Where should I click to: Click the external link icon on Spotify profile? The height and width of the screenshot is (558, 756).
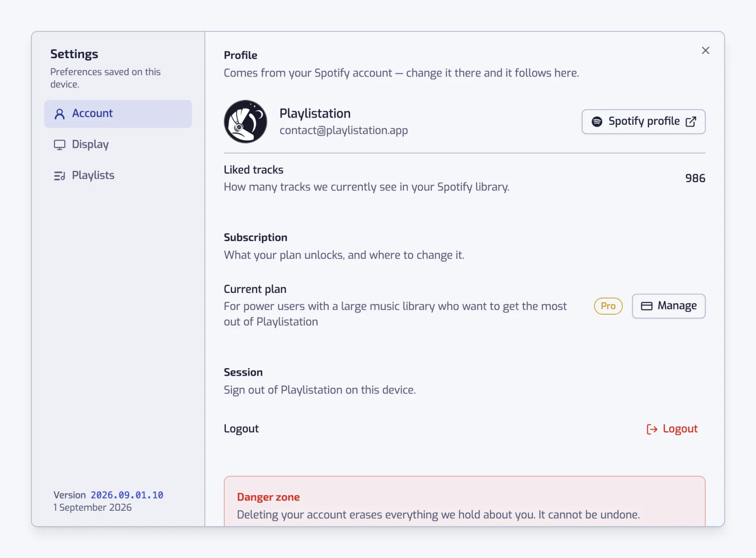pyautogui.click(x=691, y=121)
